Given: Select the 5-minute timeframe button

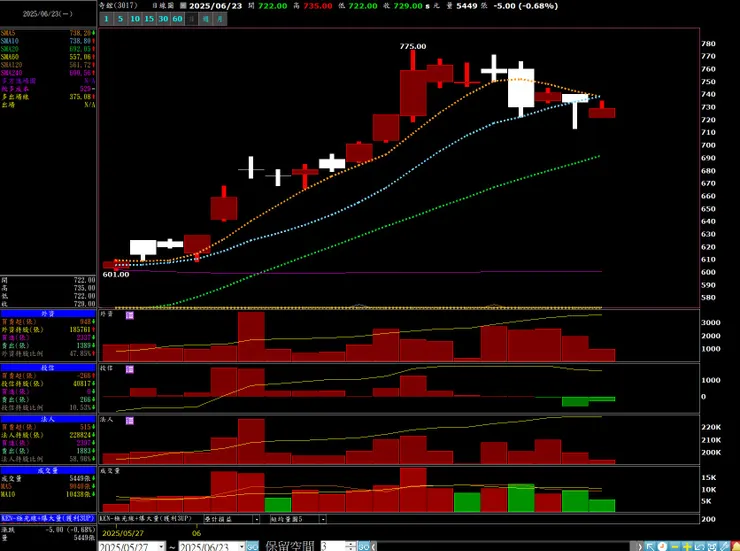Looking at the screenshot, I should coord(120,19).
